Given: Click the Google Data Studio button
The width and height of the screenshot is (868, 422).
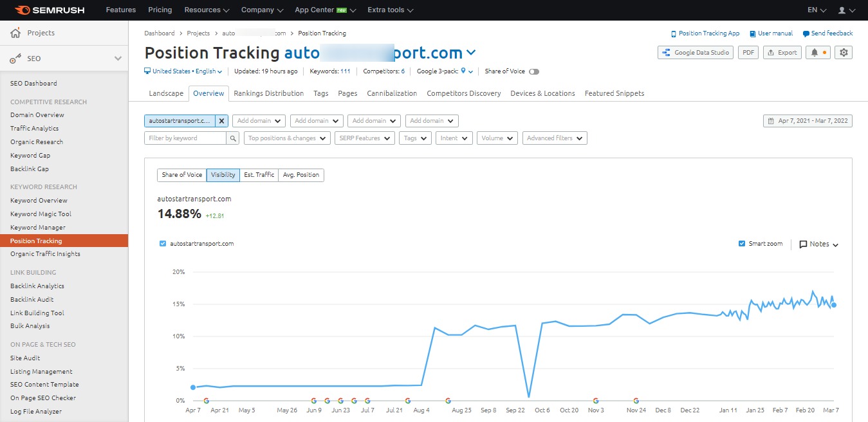Looking at the screenshot, I should click(x=696, y=53).
